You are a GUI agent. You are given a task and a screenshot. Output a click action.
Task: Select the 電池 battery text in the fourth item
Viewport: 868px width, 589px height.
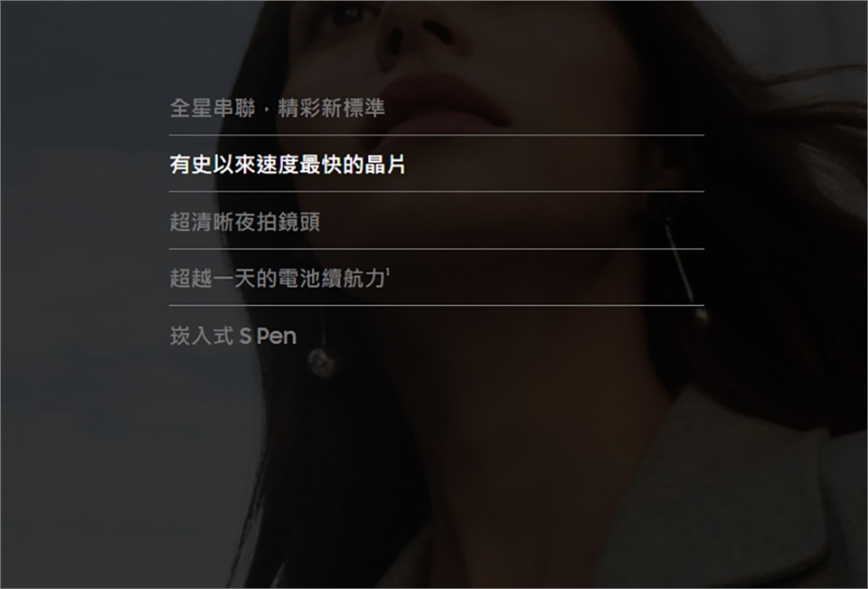point(298,278)
